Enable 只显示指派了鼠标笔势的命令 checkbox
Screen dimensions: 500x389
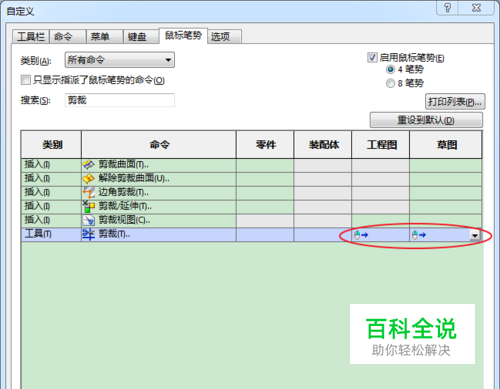[x=25, y=80]
